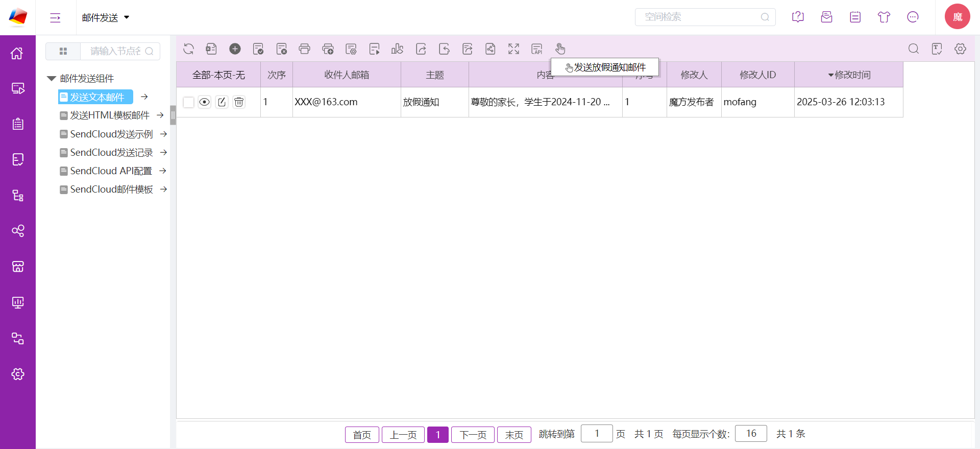Screen dimensions: 980x449
Task: Click the document with X icon
Action: 281,49
